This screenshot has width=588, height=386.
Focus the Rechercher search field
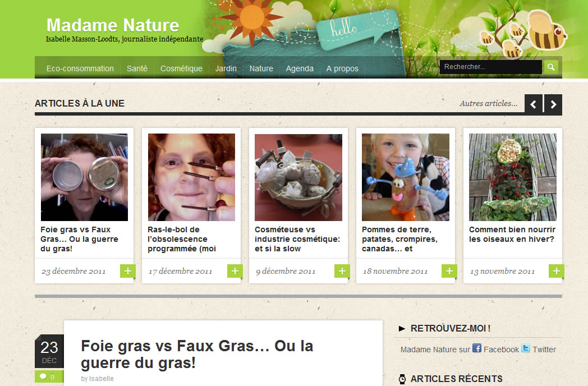[490, 67]
